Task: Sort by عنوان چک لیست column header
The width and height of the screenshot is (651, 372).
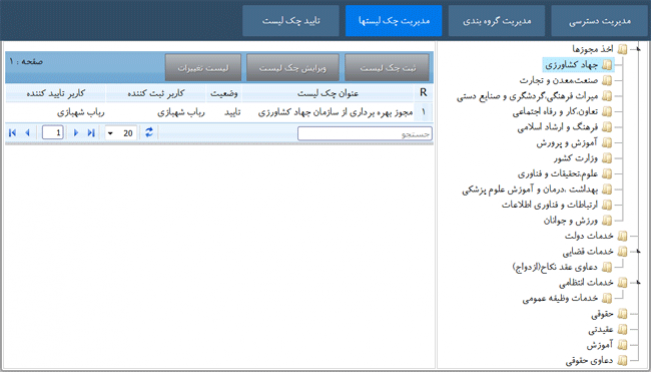Action: (x=328, y=93)
